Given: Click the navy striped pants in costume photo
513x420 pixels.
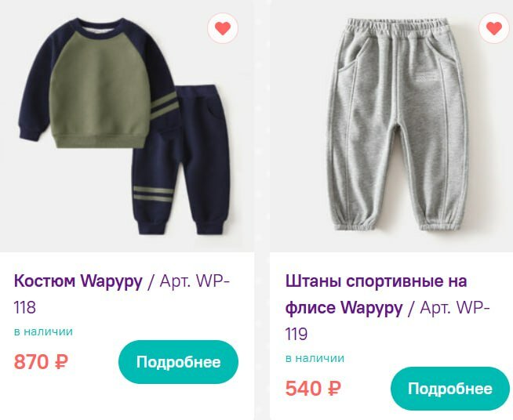Looking at the screenshot, I should click(x=181, y=160).
